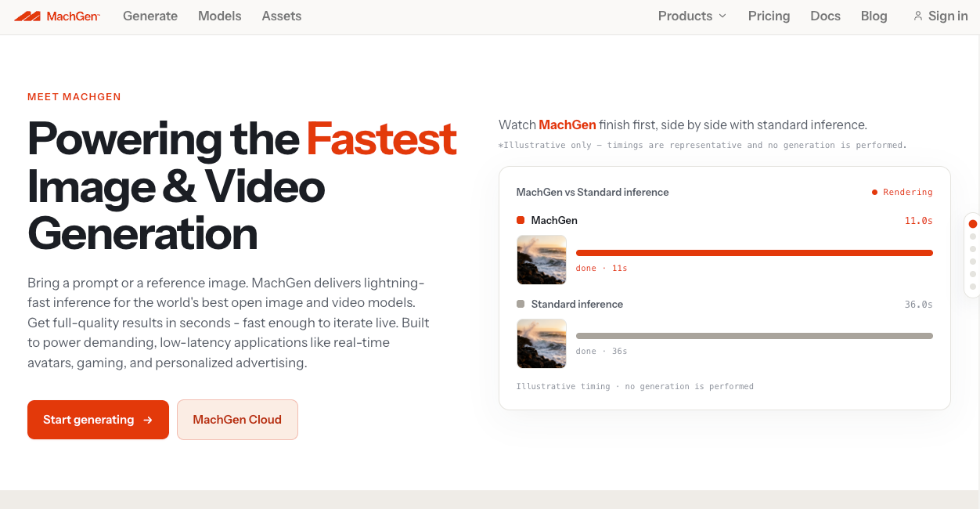Viewport: 980px width, 509px height.
Task: Expand the Products dropdown chevron
Action: click(x=722, y=16)
